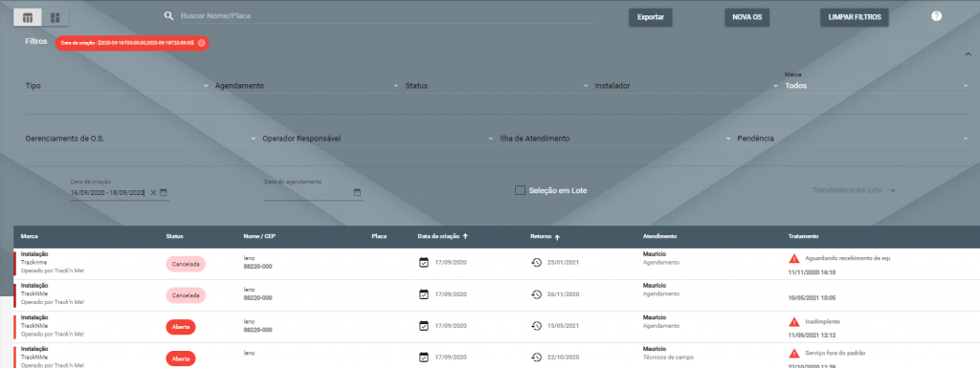This screenshot has height=368, width=980.
Task: Click the 10/05/2021 10:05 timestamp
Action: (x=812, y=298)
